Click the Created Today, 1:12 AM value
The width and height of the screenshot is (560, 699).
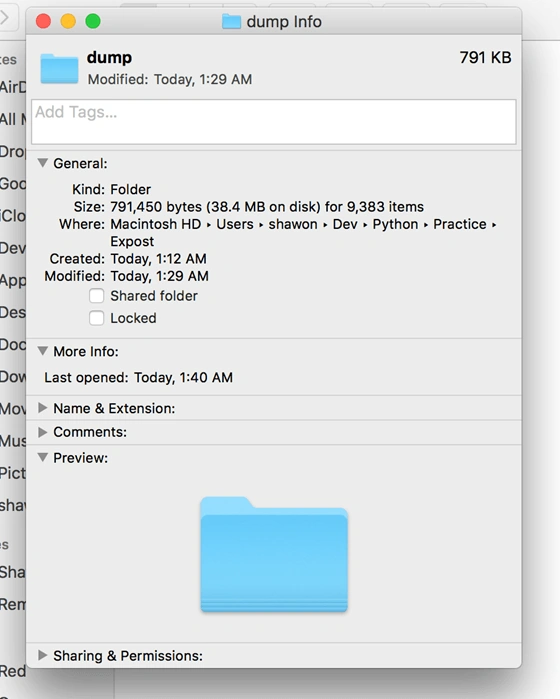(159, 259)
